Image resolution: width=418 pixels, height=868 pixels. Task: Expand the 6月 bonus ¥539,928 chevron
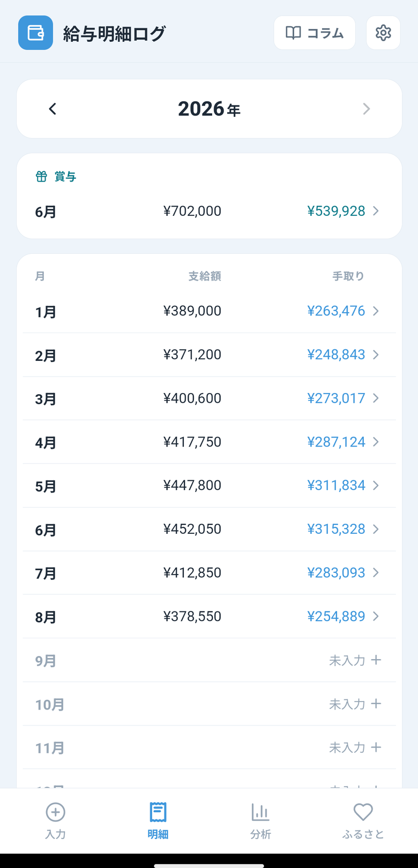(x=376, y=211)
